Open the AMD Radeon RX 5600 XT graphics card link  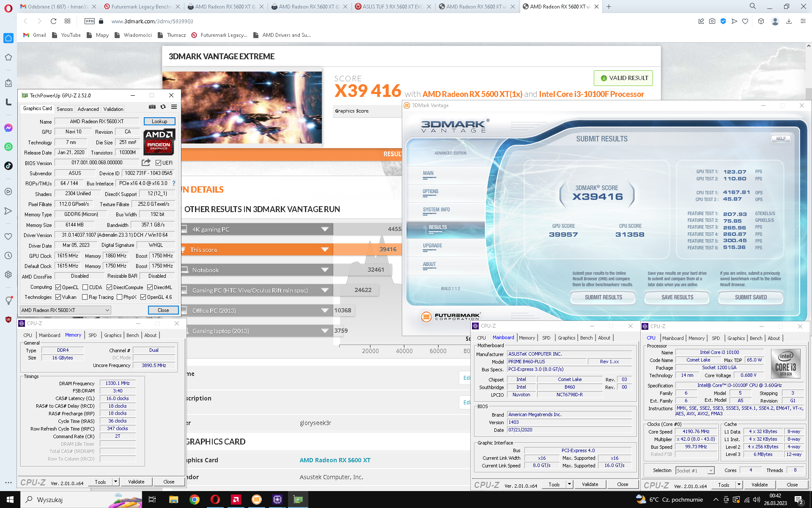point(335,460)
